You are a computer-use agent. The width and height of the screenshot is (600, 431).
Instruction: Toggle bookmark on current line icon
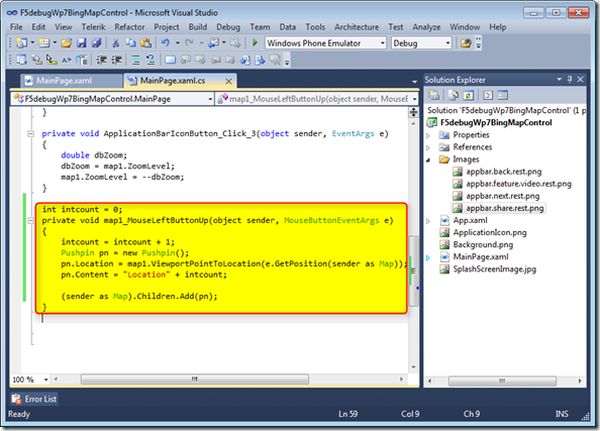click(x=170, y=60)
